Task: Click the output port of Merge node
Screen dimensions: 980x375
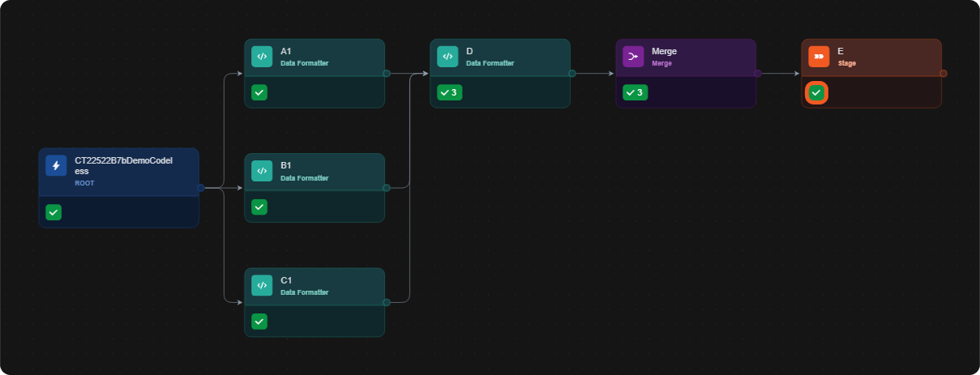Action: click(x=758, y=74)
